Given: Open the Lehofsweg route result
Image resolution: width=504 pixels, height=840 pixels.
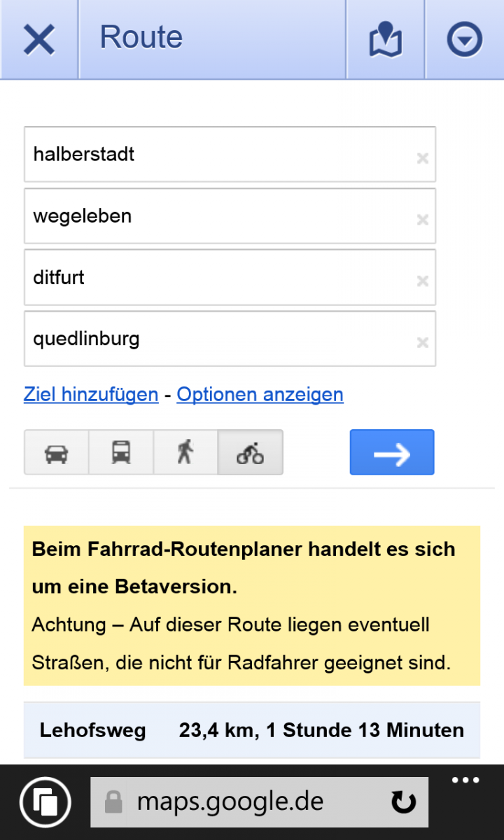Looking at the screenshot, I should (252, 730).
